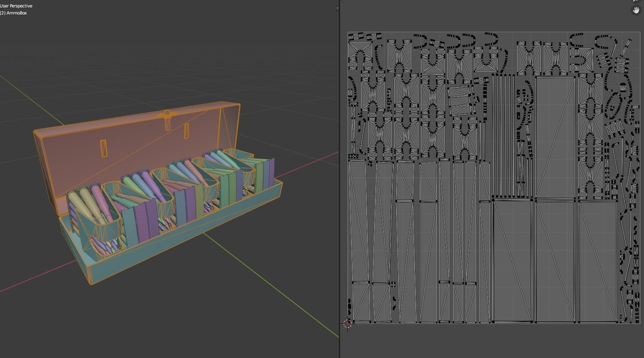
Task: Click the 2D cursor in the UV editor
Action: coord(347,324)
